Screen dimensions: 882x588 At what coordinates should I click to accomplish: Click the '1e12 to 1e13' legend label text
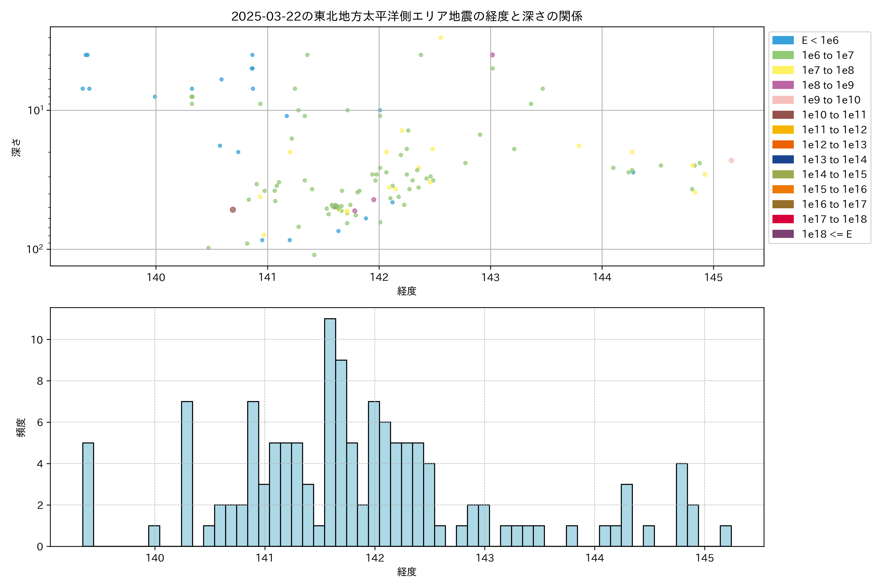click(x=834, y=145)
